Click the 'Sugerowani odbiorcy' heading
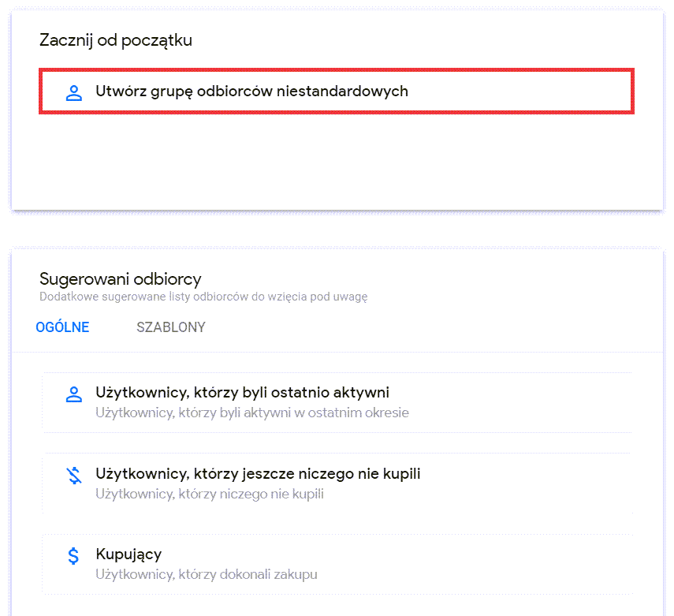Viewport: 674px width, 616px height. pos(121,278)
